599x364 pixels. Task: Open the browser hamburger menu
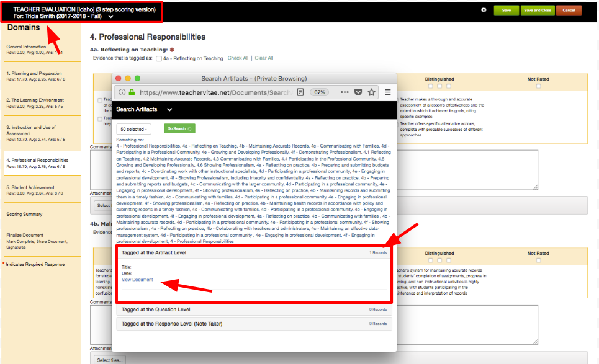[x=388, y=92]
